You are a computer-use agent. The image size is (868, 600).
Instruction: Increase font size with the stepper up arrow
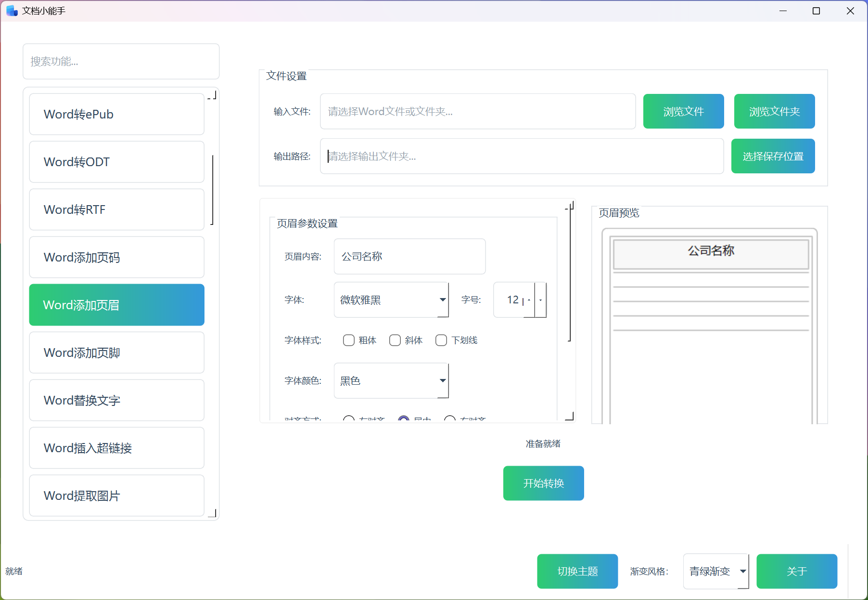tap(528, 296)
